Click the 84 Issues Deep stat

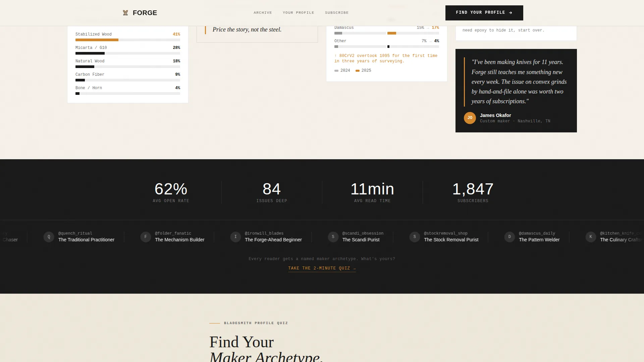point(272,192)
